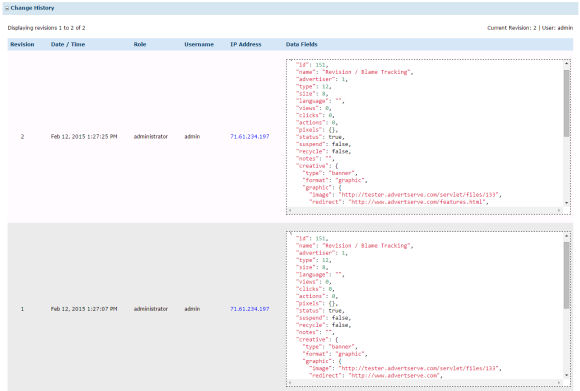Click scroll-down arrow in revision 1 data box
This screenshot has height=391, width=580.
click(566, 375)
